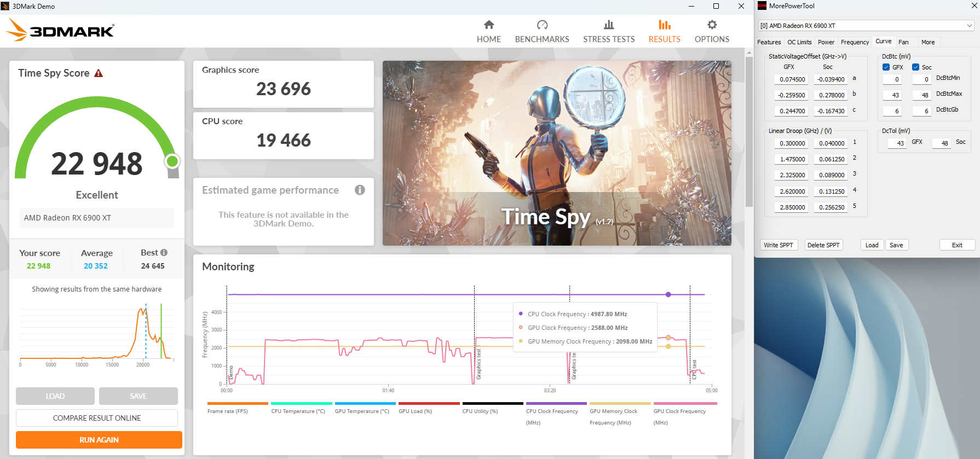Click the MorePowerTool title bar icon
The image size is (980, 459).
coord(762,6)
